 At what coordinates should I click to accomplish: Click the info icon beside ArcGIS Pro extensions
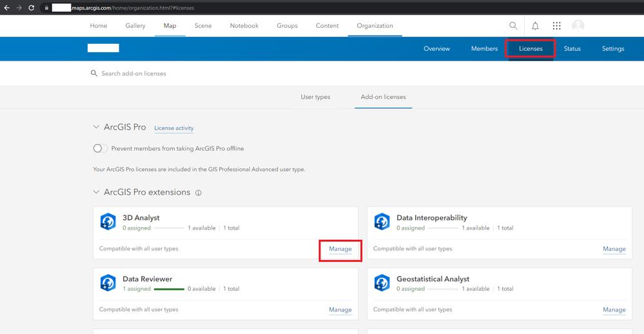tap(199, 193)
